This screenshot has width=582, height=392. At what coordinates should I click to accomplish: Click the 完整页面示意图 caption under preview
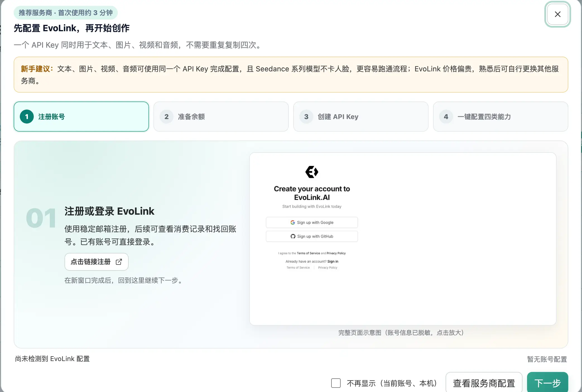[401, 333]
